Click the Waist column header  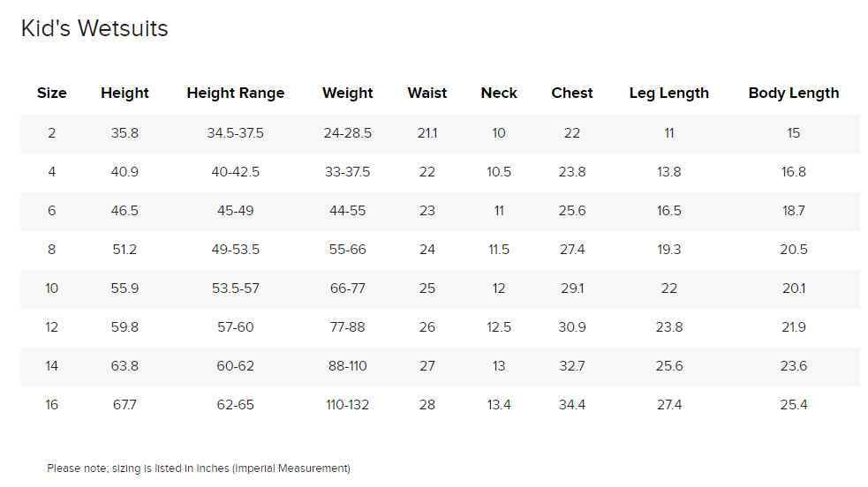click(x=426, y=93)
